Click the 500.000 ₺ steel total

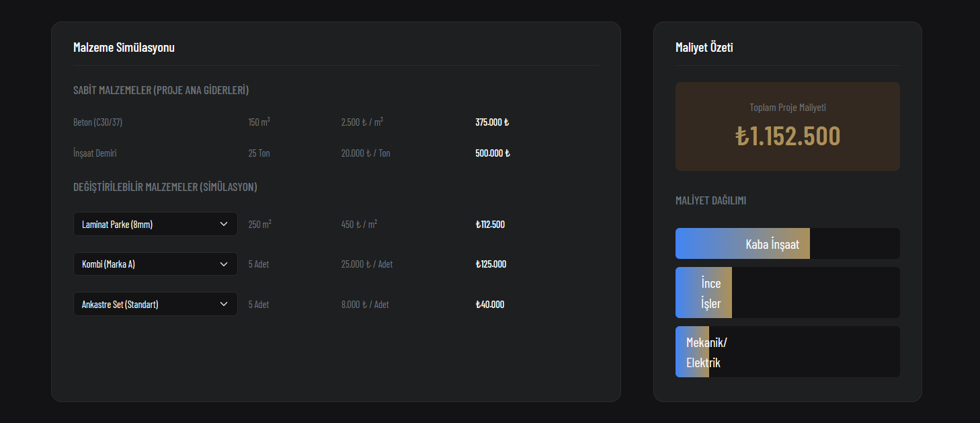click(493, 153)
